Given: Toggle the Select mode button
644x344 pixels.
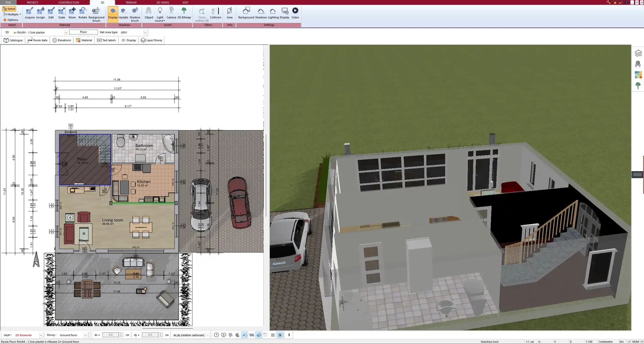Looking at the screenshot, I should tap(9, 9).
